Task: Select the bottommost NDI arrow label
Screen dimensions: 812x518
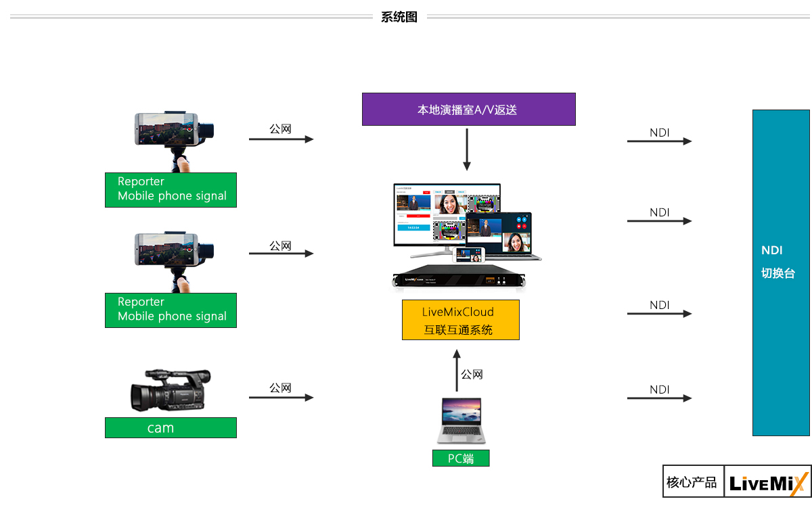Action: click(660, 390)
